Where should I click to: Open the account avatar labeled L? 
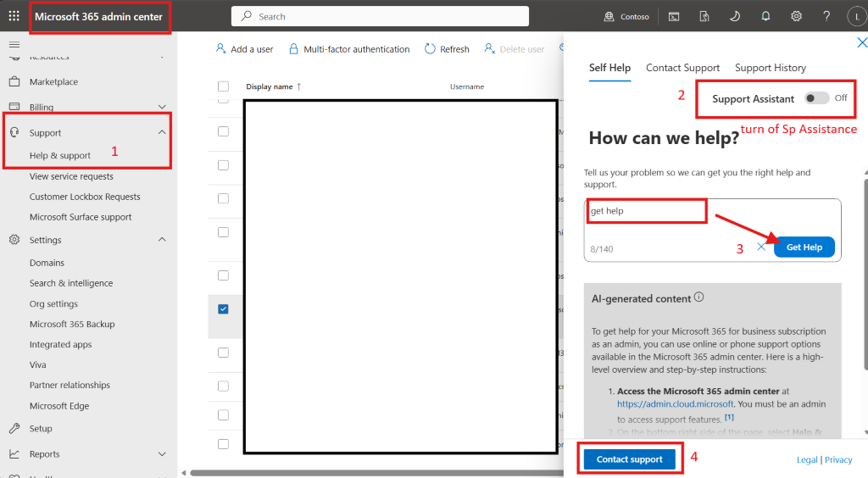(857, 17)
